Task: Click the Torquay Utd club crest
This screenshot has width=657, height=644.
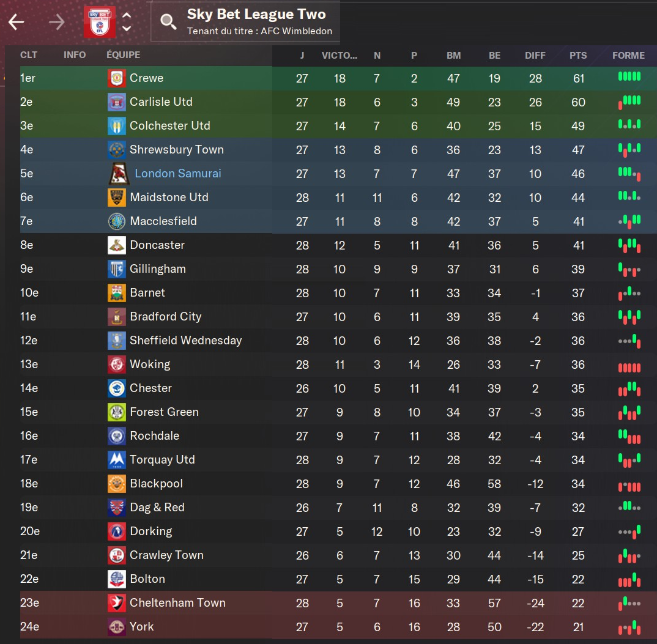Action: [116, 460]
